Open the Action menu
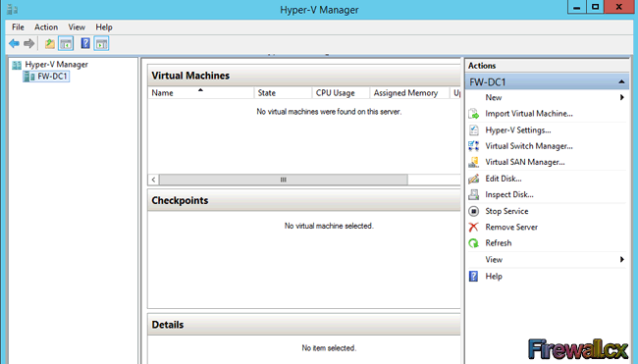638x364 pixels. (x=46, y=27)
